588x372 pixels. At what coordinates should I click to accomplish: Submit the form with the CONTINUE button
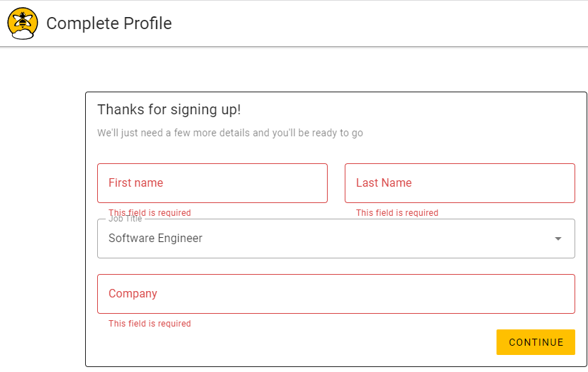click(x=536, y=342)
